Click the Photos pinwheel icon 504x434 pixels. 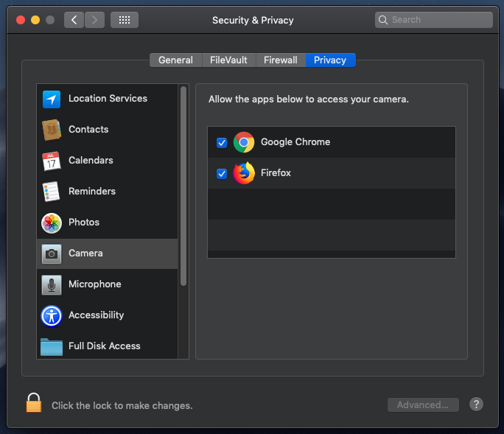click(52, 223)
